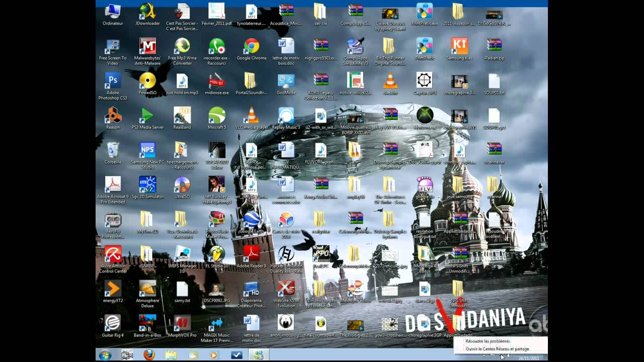Launch Free Mp3 Wma Converter
The width and height of the screenshot is (644, 362).
point(182,52)
